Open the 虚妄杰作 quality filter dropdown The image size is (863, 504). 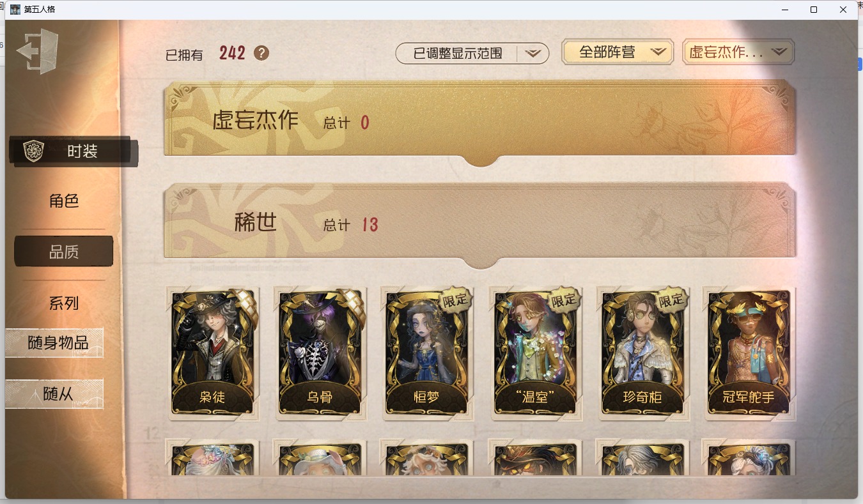coord(738,52)
